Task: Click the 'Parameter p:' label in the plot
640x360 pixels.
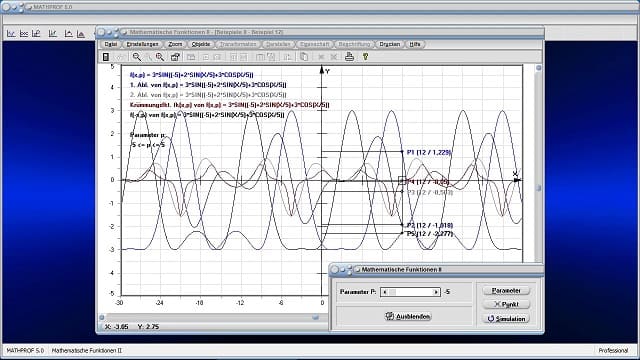Action: point(148,135)
